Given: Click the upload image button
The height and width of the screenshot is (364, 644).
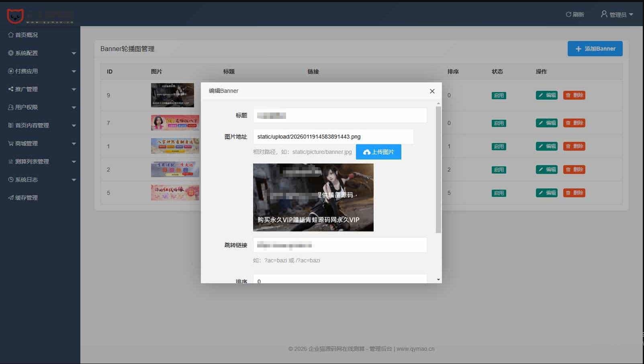Looking at the screenshot, I should click(x=378, y=152).
